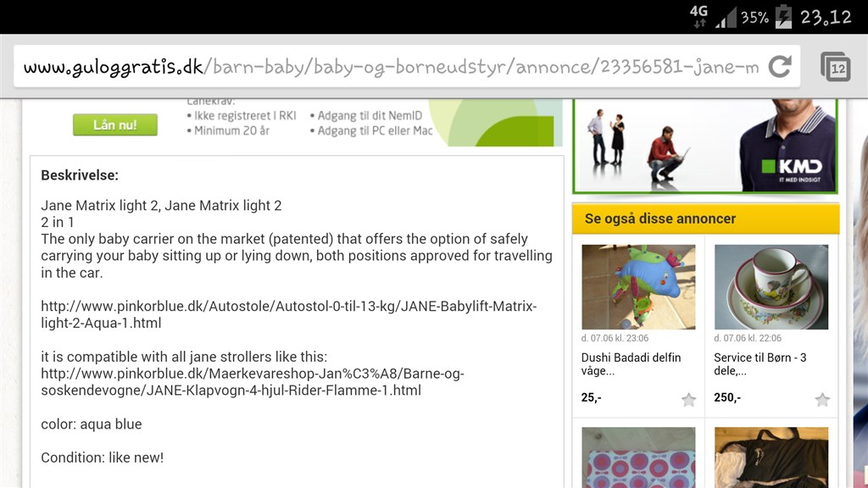Tap the KMD logo in the advertisement
The image size is (868, 488).
click(x=785, y=167)
